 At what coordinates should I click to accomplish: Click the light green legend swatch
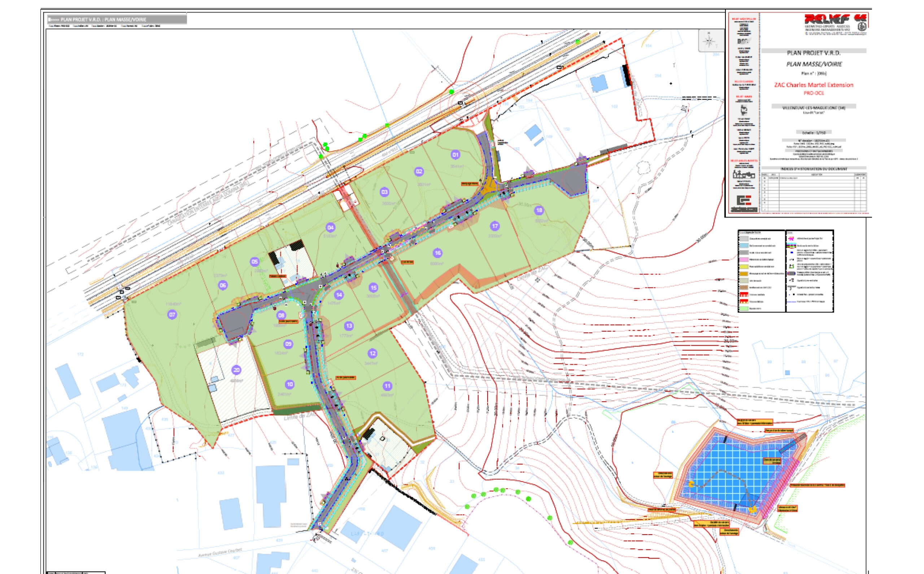tap(744, 308)
